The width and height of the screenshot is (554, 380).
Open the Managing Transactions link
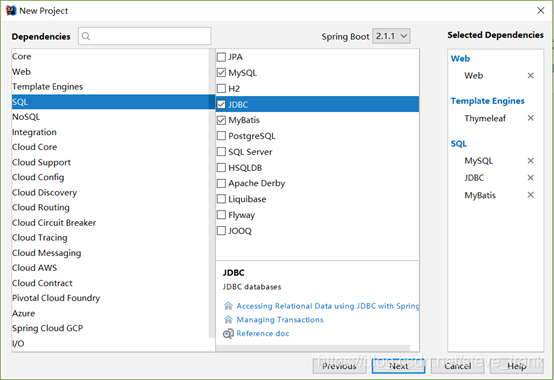pos(280,320)
